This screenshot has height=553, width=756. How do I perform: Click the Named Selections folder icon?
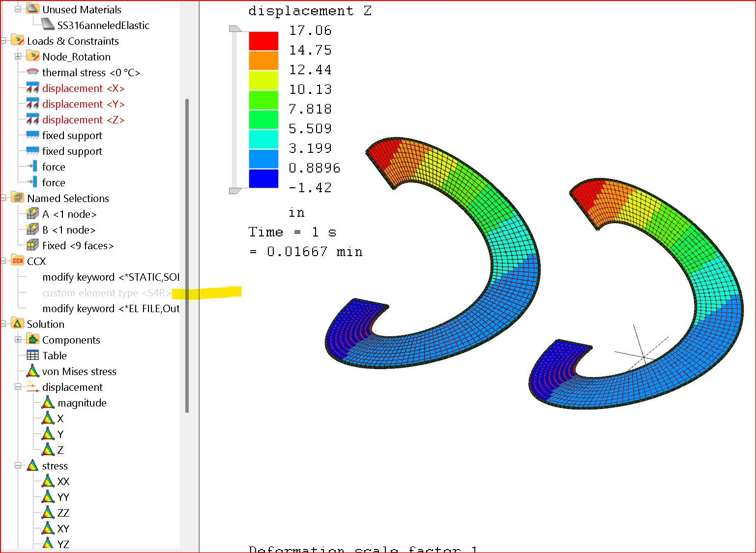pos(18,198)
